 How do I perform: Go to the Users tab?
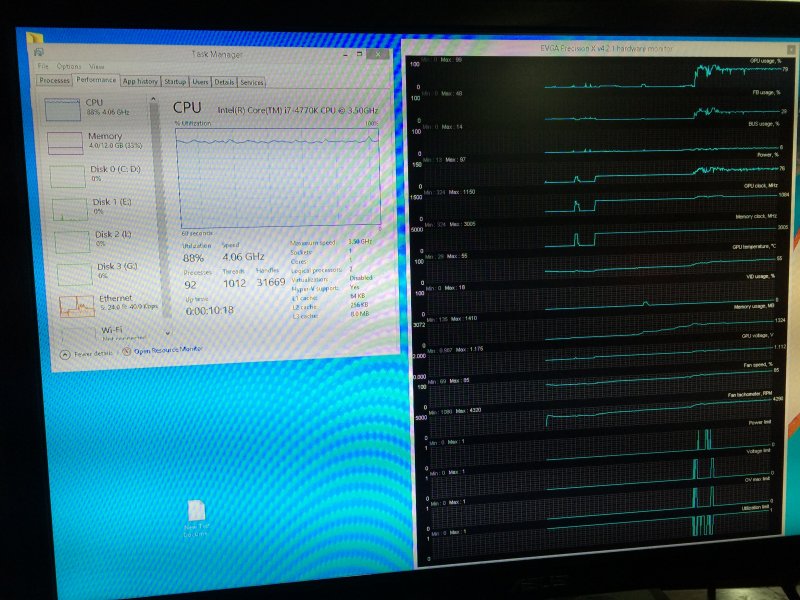[x=201, y=82]
